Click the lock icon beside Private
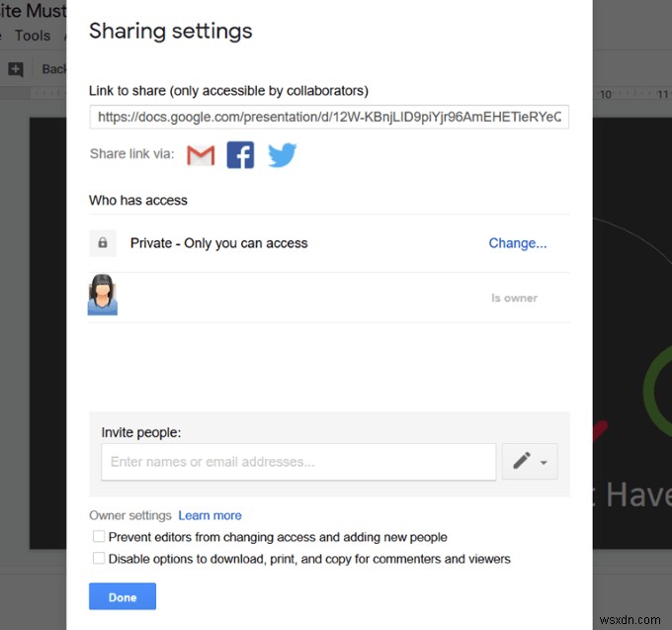The image size is (672, 630). [102, 242]
